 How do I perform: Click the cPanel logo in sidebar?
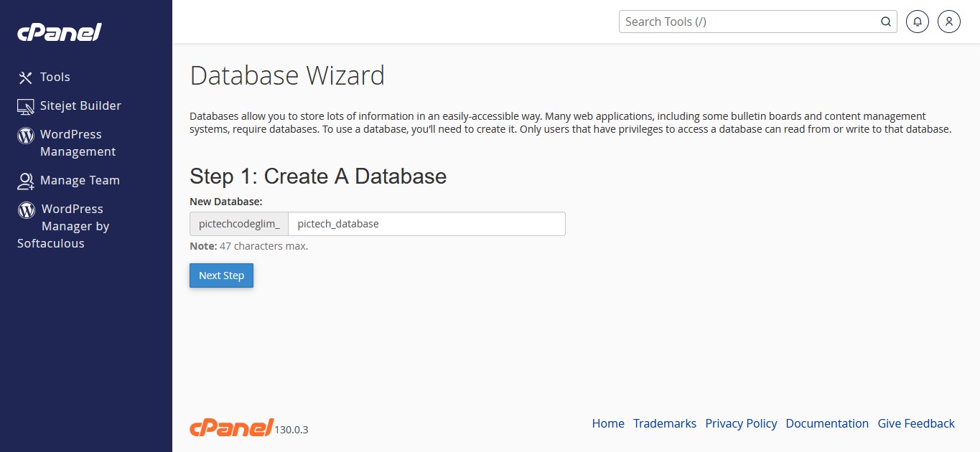(60, 32)
